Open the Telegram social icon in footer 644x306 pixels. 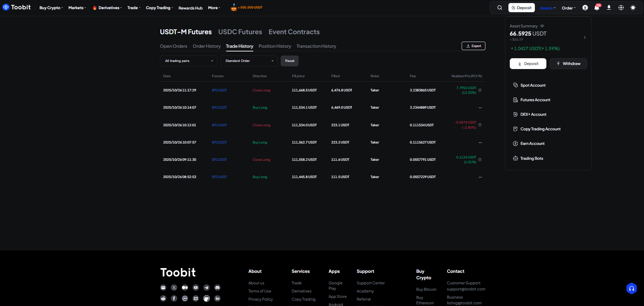click(206, 287)
